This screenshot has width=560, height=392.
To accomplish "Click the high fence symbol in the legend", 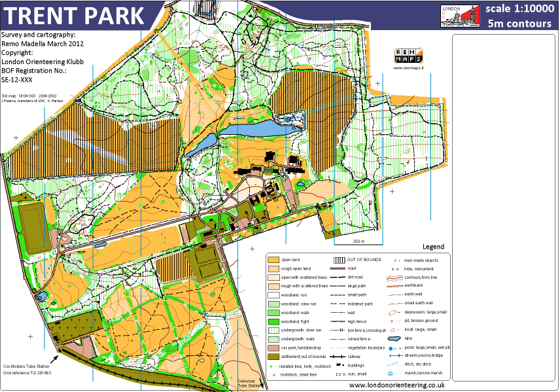I will pyautogui.click(x=339, y=321).
